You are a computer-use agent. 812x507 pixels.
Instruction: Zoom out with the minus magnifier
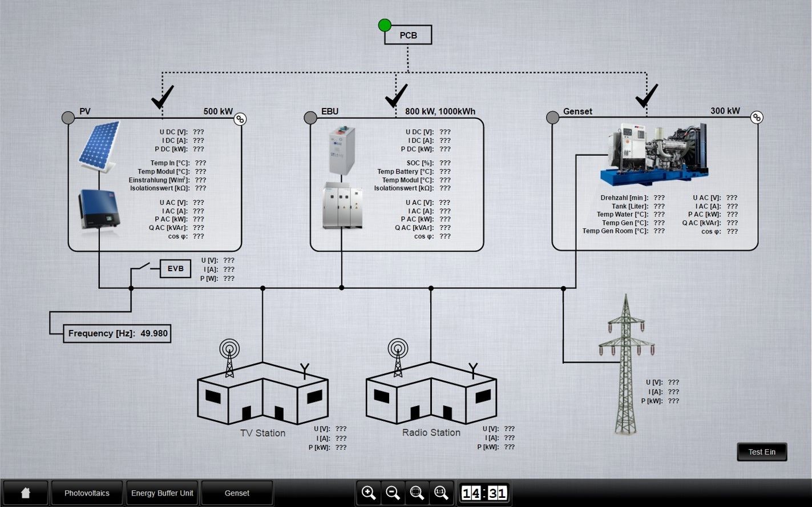click(393, 493)
